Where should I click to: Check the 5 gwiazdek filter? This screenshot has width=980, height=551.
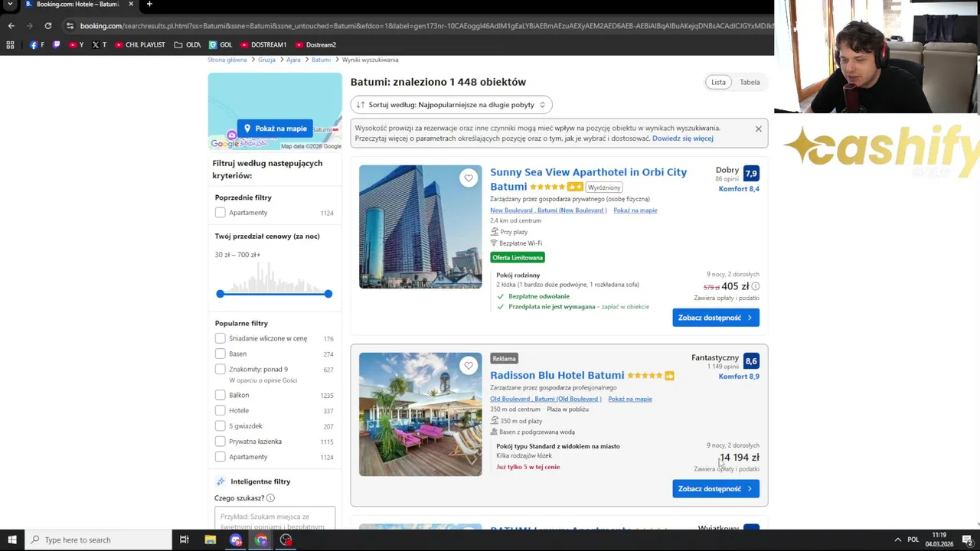point(220,425)
